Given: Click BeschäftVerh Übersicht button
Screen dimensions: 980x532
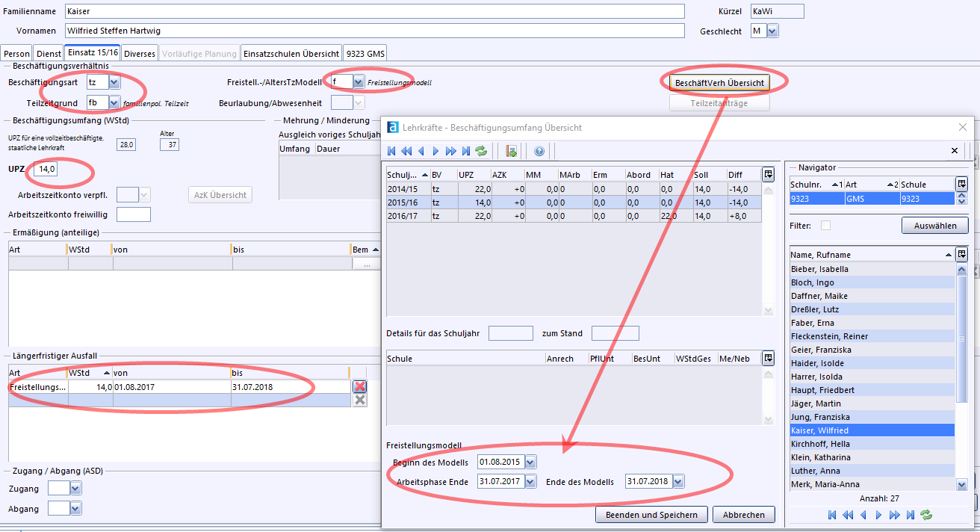Looking at the screenshot, I should 719,82.
